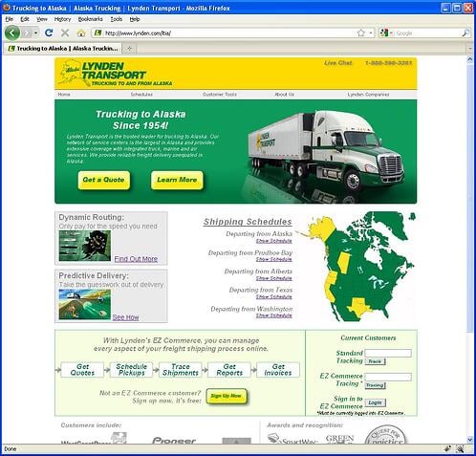
Task: Open Live Chat link in header
Action: coord(338,63)
